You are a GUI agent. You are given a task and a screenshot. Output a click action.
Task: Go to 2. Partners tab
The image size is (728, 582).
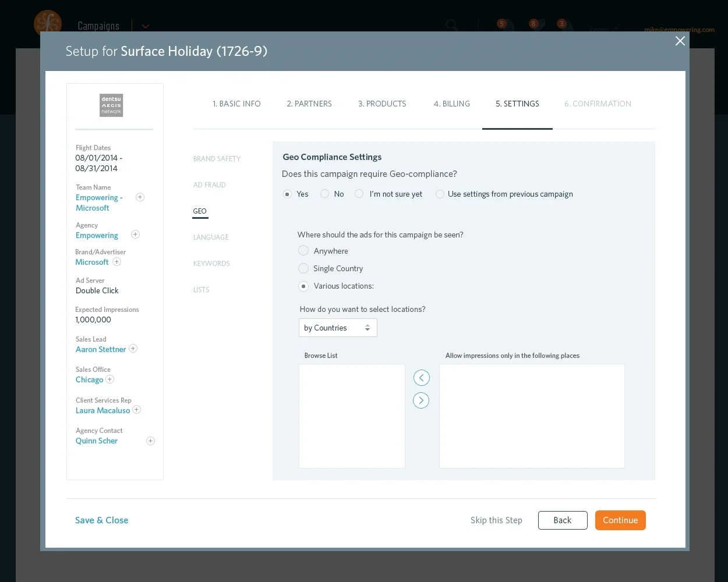[x=309, y=104]
